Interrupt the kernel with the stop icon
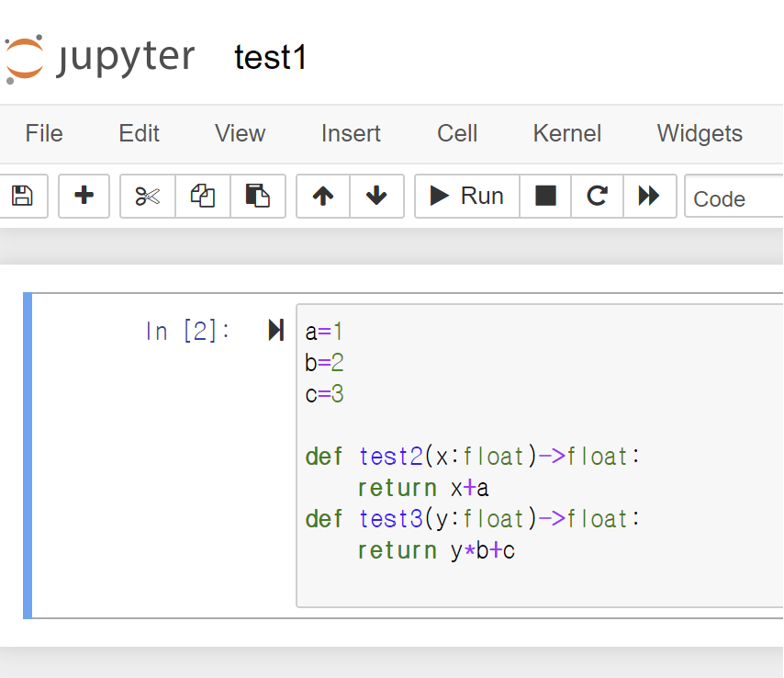The image size is (784, 678). (x=545, y=196)
